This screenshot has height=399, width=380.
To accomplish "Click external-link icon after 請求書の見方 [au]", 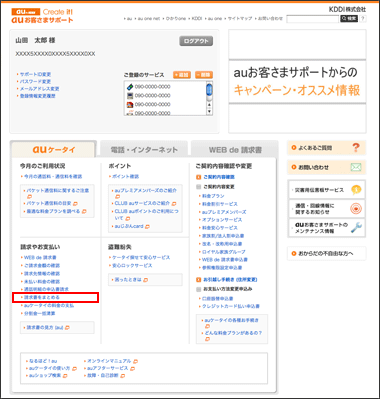I will 67,328.
